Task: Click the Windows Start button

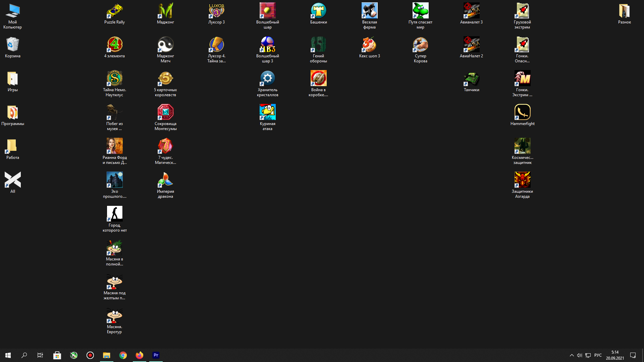Action: tap(8, 355)
